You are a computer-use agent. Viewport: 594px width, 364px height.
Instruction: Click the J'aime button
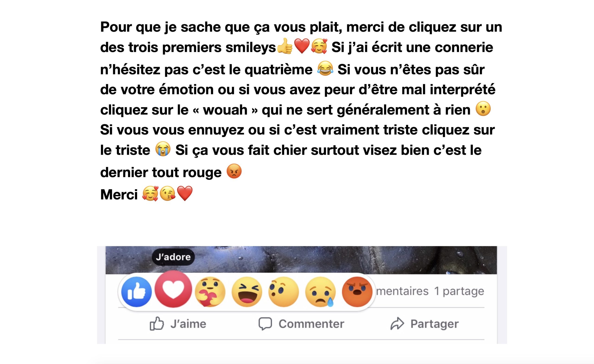pos(178,323)
